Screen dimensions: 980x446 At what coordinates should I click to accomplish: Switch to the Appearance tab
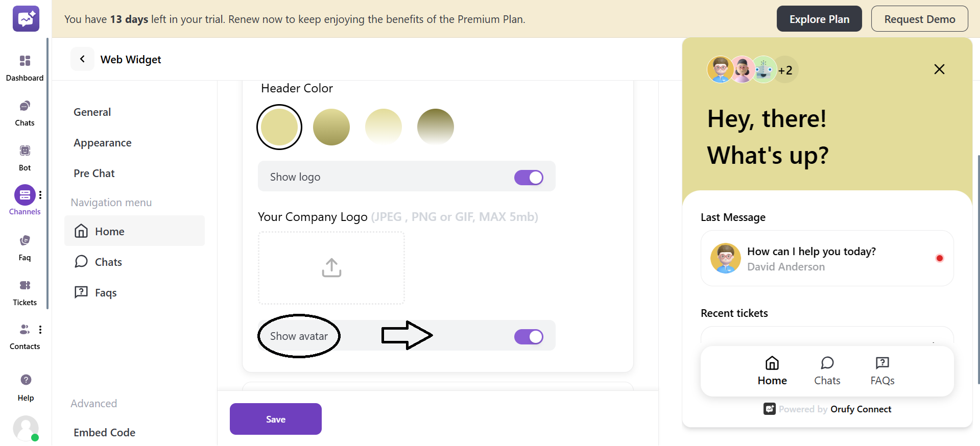(x=102, y=143)
